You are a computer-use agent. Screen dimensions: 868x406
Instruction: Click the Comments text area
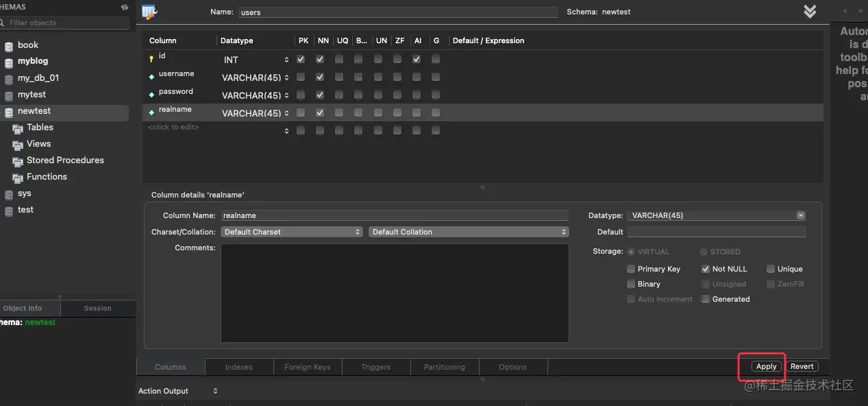(x=395, y=293)
